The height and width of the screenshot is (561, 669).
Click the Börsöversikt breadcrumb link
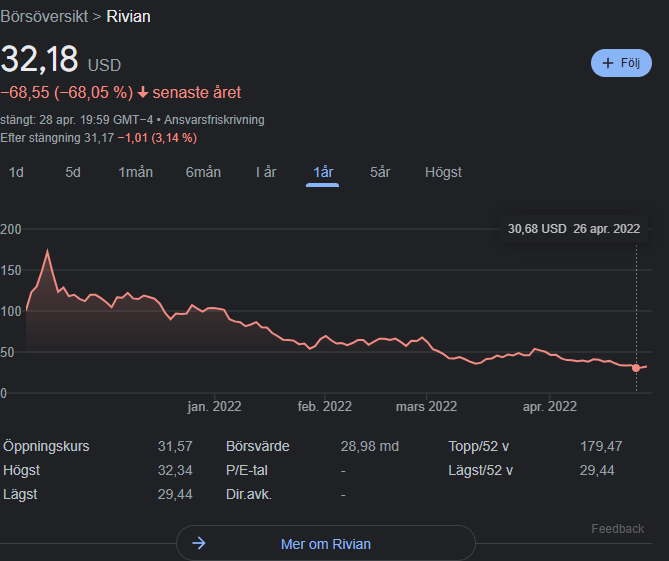(x=44, y=17)
